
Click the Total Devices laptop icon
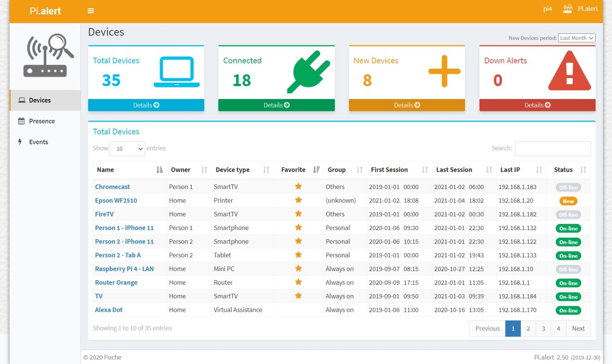[177, 72]
